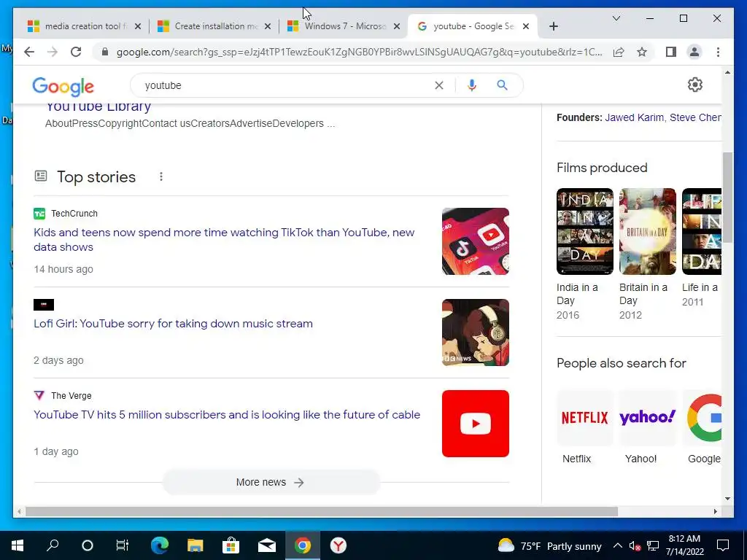Open YouTube TV 5 million subscribers story
Viewport: 747px width, 560px height.
point(227,414)
